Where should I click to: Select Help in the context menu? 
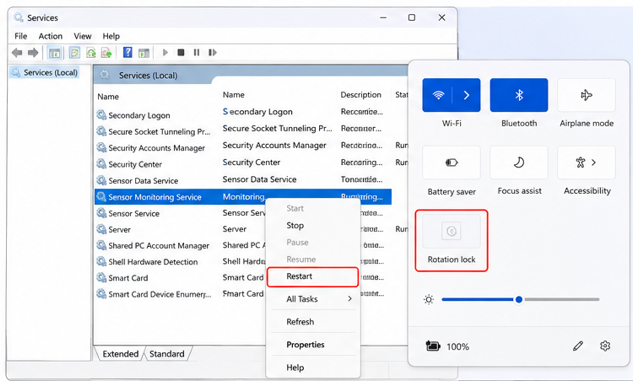[x=313, y=368]
